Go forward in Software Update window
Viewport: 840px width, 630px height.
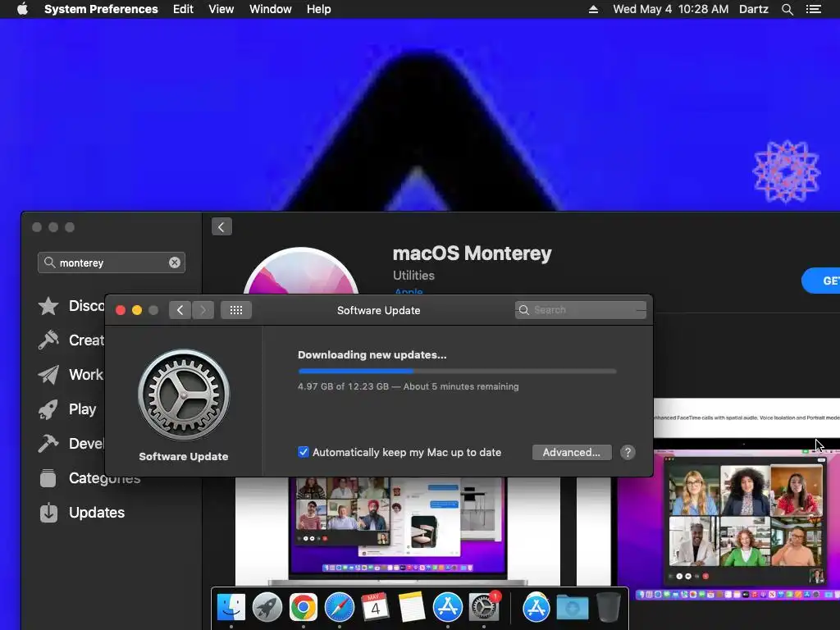point(203,309)
